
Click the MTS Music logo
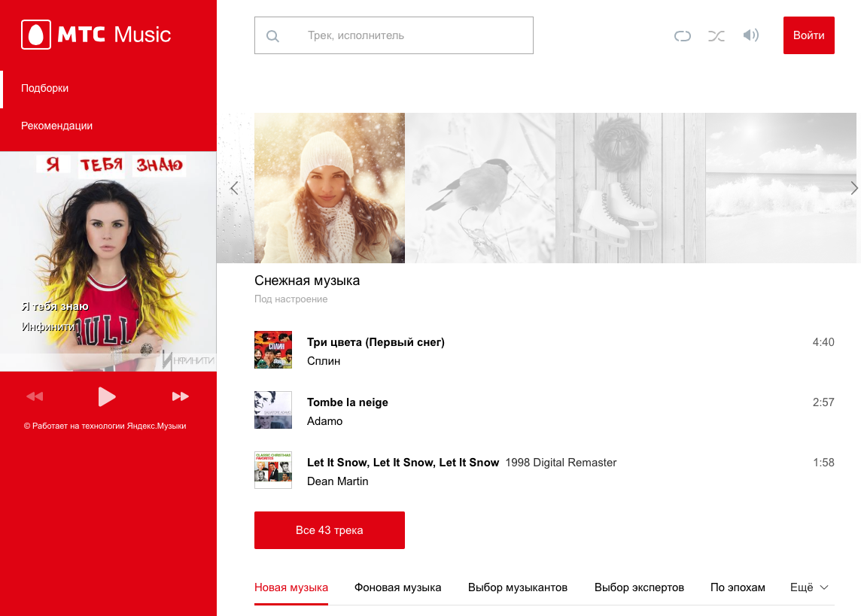point(96,35)
